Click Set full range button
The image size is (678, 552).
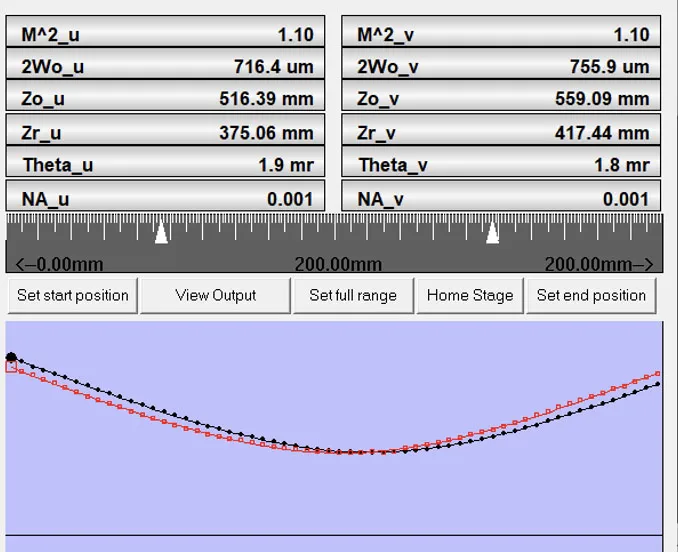[352, 295]
